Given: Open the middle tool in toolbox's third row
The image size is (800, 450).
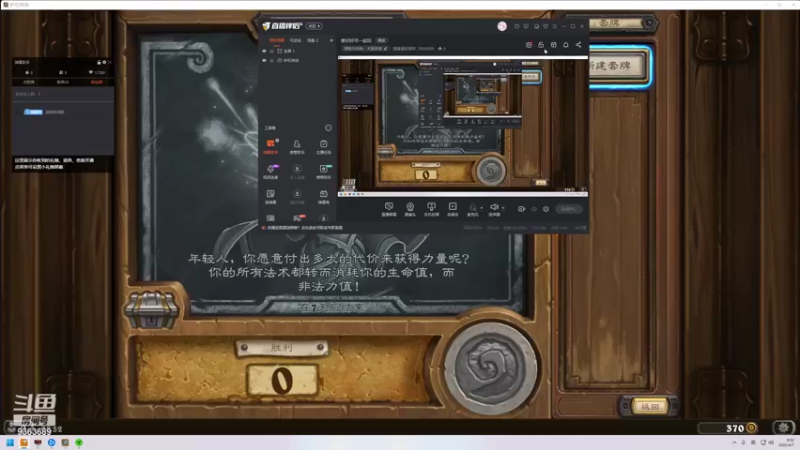Looking at the screenshot, I should click(x=297, y=196).
